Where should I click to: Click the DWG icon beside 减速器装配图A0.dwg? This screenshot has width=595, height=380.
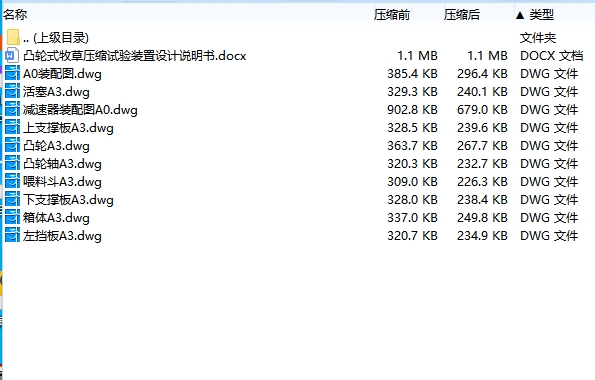tap(12, 109)
